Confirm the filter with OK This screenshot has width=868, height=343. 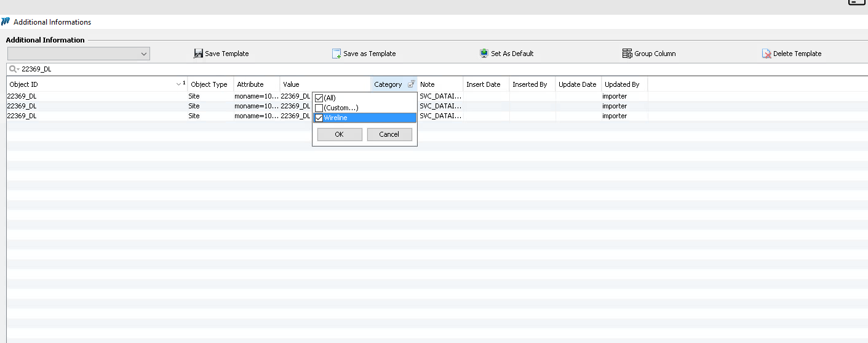[340, 134]
